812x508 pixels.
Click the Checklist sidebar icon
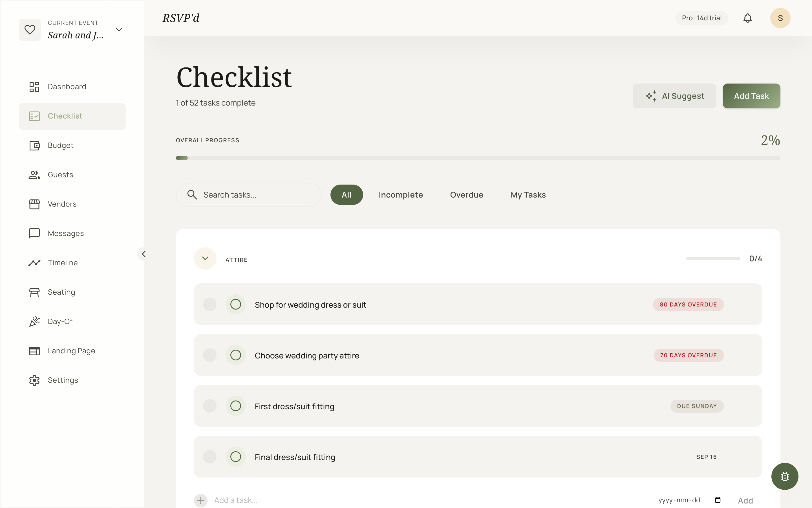(x=34, y=116)
